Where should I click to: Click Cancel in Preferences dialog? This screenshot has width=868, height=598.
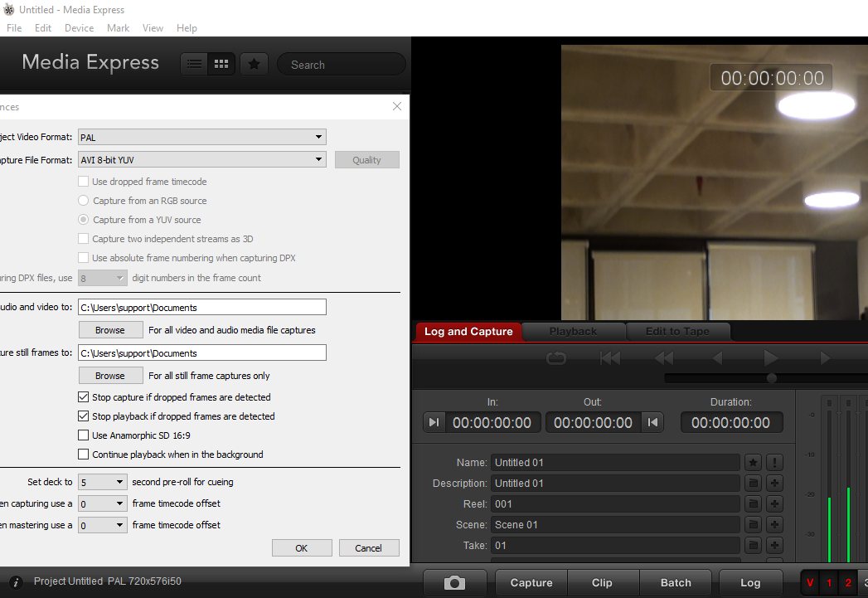click(369, 547)
